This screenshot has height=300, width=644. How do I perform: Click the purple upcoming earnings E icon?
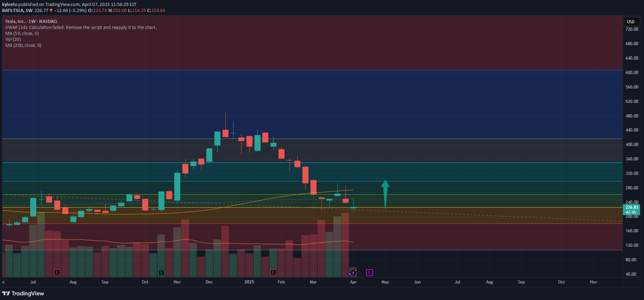click(369, 273)
